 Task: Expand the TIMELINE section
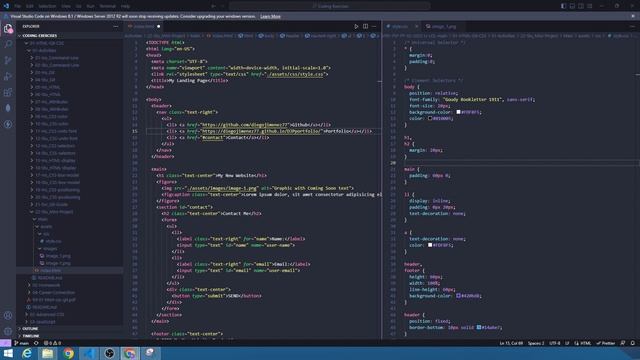click(69, 336)
